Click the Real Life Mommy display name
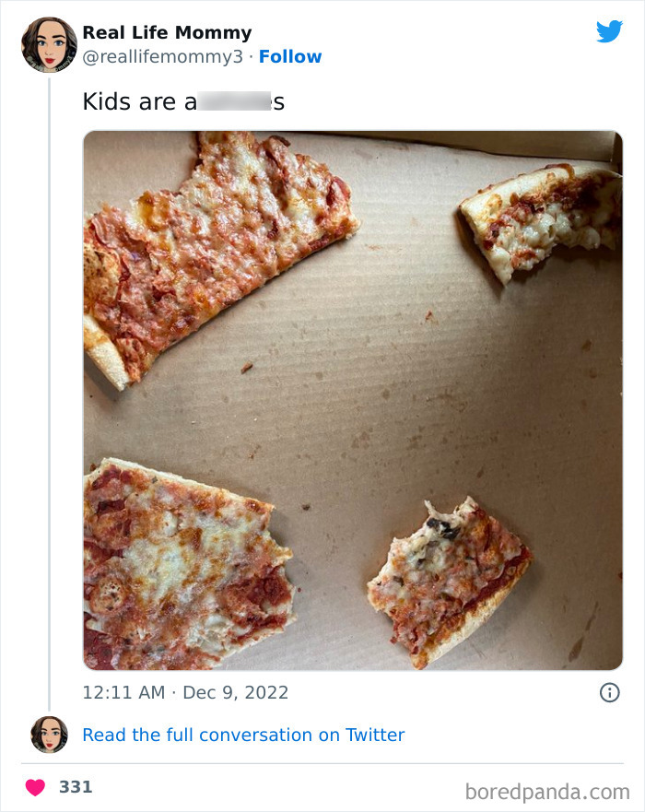This screenshot has width=645, height=812. [x=168, y=31]
